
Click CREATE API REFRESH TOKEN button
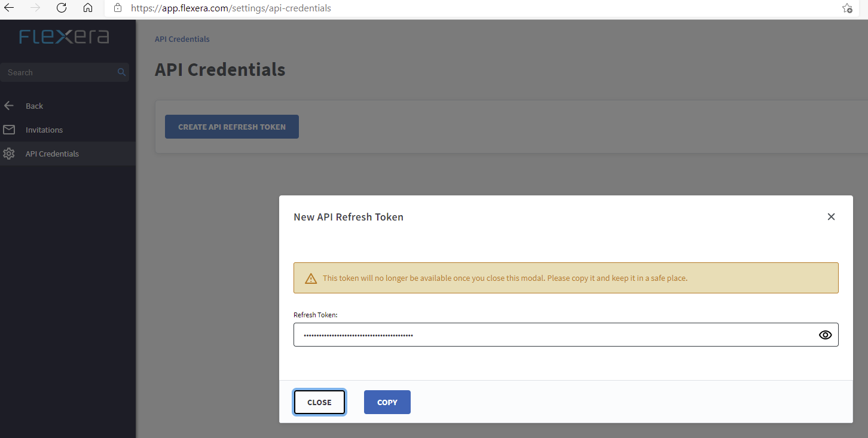(232, 127)
